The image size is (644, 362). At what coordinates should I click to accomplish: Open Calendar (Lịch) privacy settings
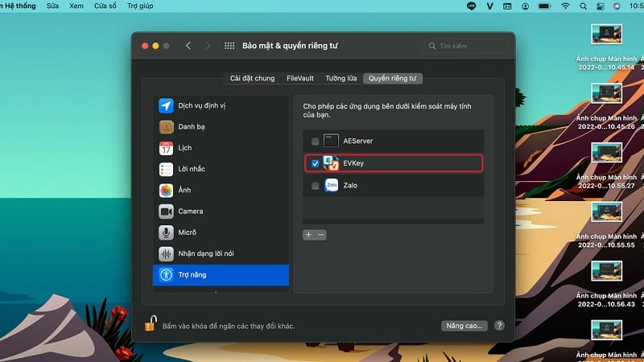[166, 148]
